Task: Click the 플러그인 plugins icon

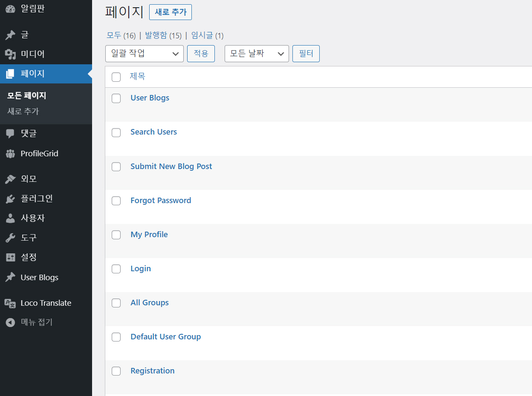Action: [x=10, y=198]
